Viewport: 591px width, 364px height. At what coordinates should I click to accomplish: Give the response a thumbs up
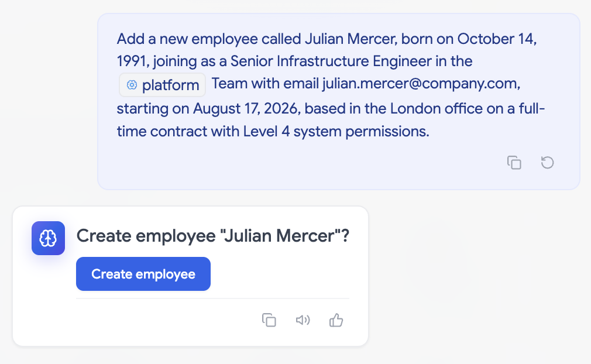pos(336,320)
